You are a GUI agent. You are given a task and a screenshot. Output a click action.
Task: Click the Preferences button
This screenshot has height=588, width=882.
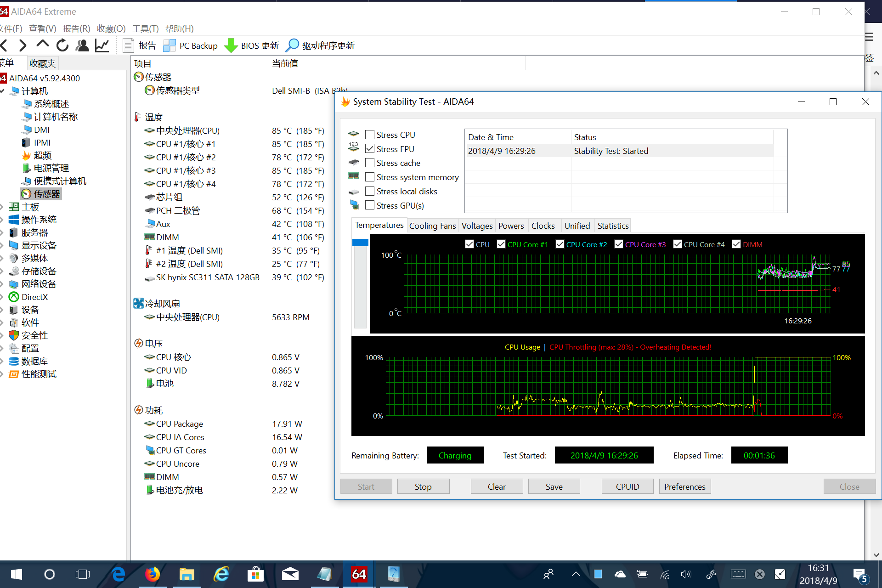[x=684, y=486]
